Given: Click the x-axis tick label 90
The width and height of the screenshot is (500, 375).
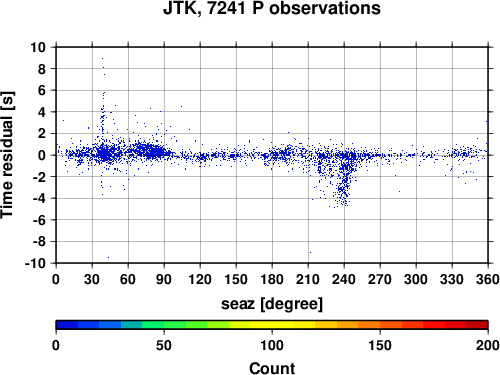Looking at the screenshot, I should 164,279.
